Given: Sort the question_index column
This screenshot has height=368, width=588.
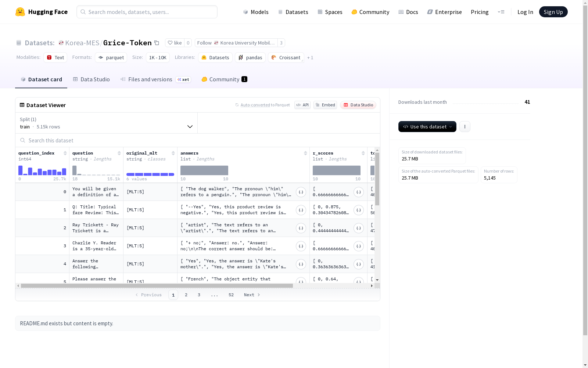Looking at the screenshot, I should 65,153.
